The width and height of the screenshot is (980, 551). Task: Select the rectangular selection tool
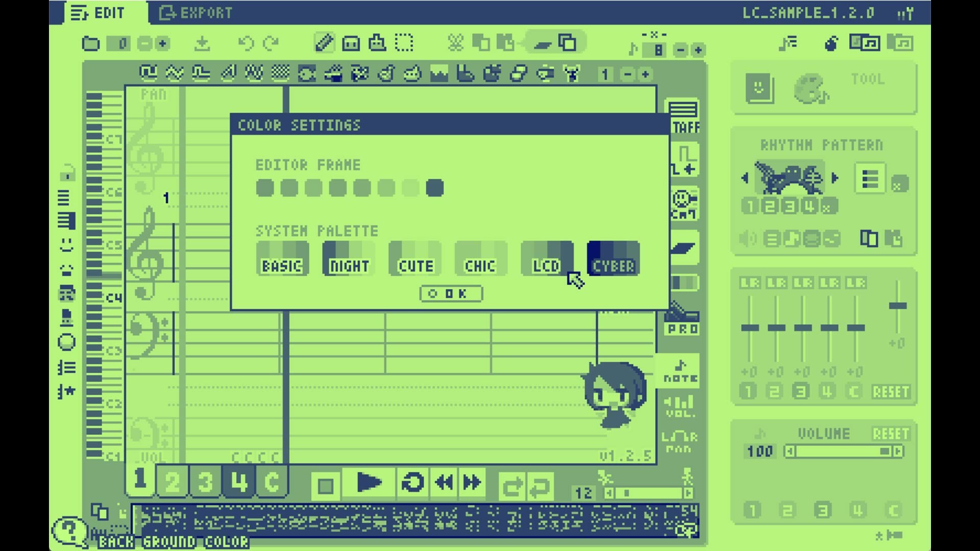pos(403,43)
